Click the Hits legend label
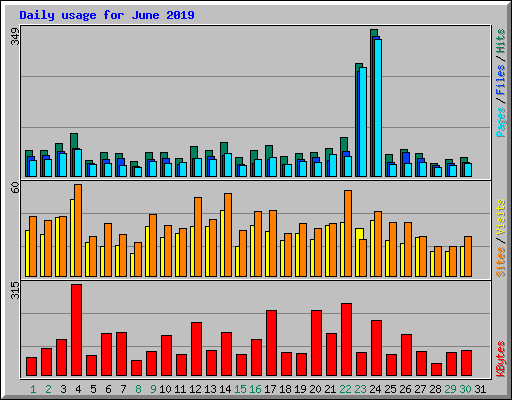The height and width of the screenshot is (400, 512). (501, 41)
